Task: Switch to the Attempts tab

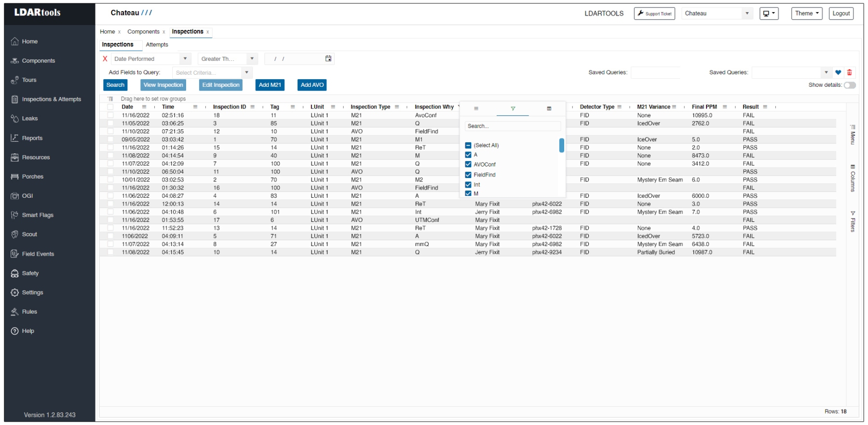Action: click(157, 45)
